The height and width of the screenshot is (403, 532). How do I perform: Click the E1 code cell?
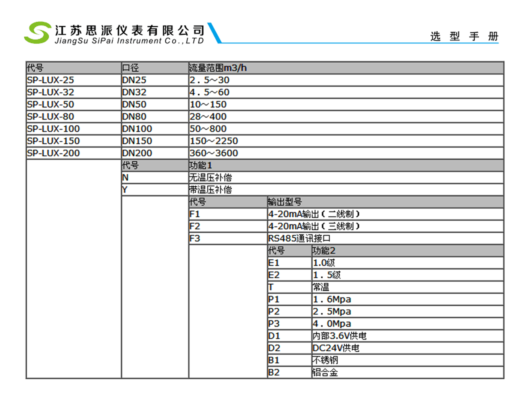pyautogui.click(x=290, y=263)
